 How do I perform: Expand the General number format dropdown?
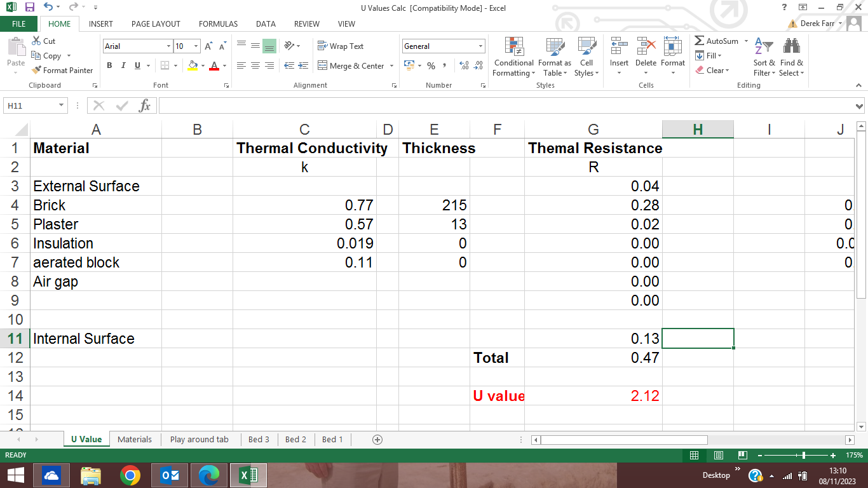click(x=480, y=46)
